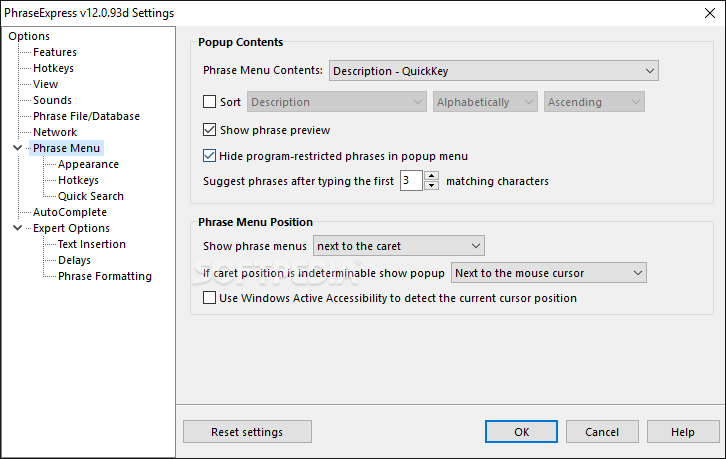
Task: Increase the matching characters count
Action: 432,176
